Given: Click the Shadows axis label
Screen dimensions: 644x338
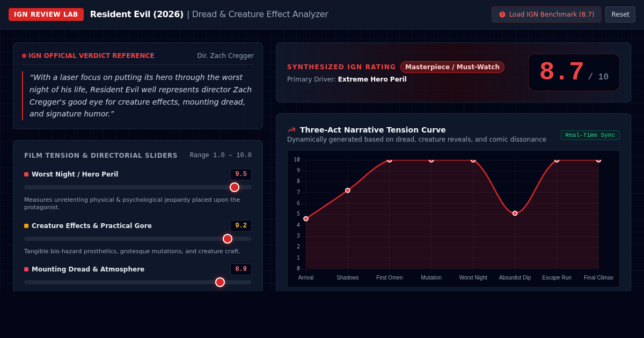Looking at the screenshot, I should pos(348,278).
